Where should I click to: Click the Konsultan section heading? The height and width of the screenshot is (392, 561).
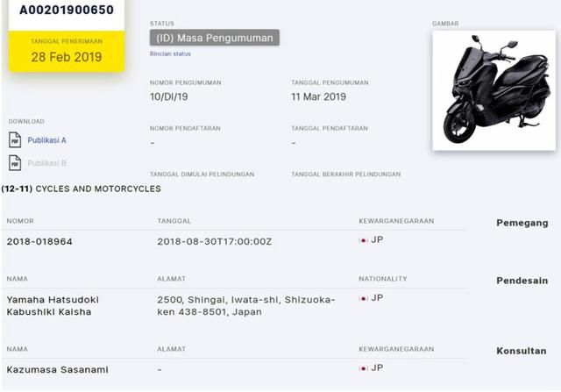522,351
